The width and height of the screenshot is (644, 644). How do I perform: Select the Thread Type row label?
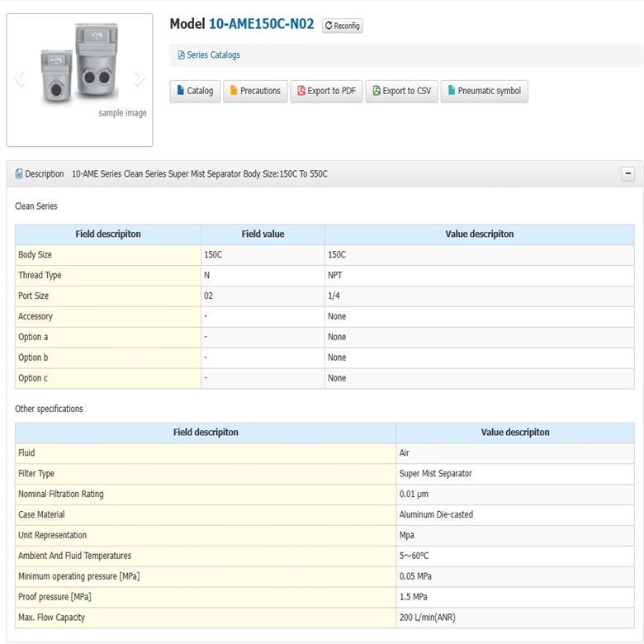pyautogui.click(x=40, y=275)
